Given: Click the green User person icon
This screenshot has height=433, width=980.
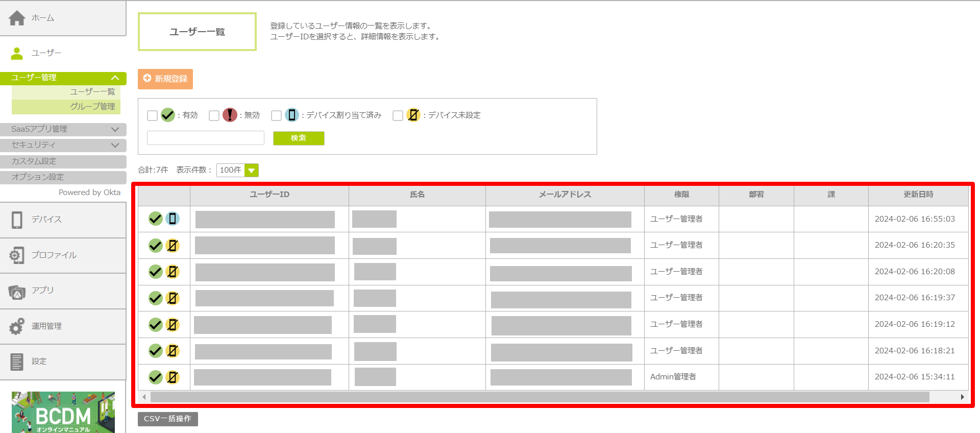Looking at the screenshot, I should tap(17, 53).
